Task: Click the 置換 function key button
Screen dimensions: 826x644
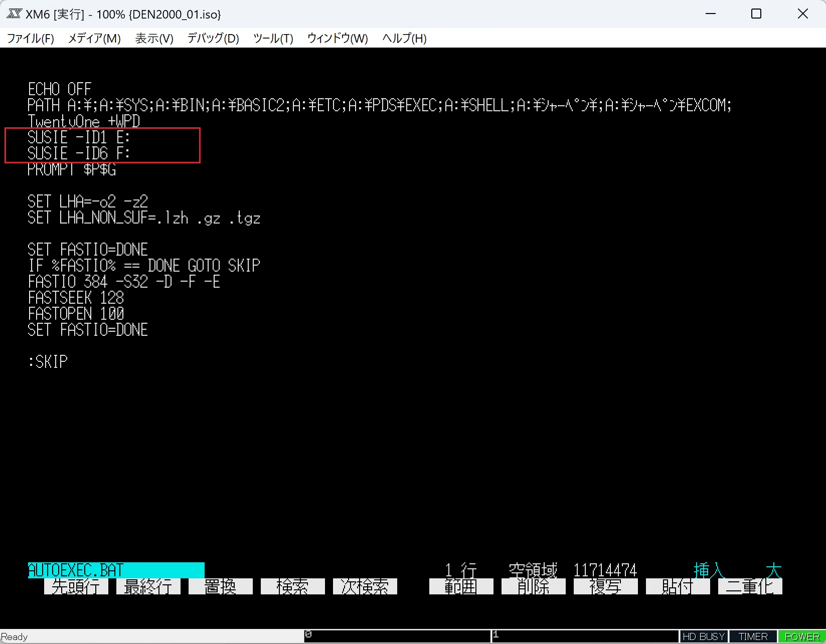Action: coord(221,586)
